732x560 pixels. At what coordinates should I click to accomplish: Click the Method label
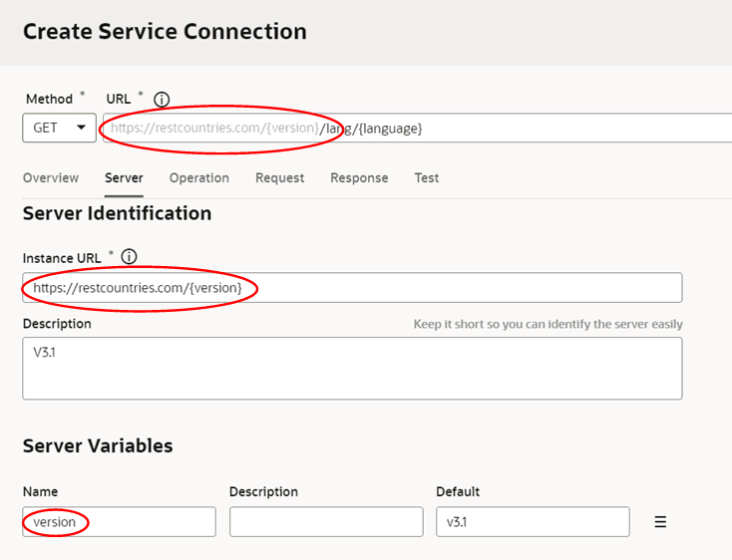50,100
